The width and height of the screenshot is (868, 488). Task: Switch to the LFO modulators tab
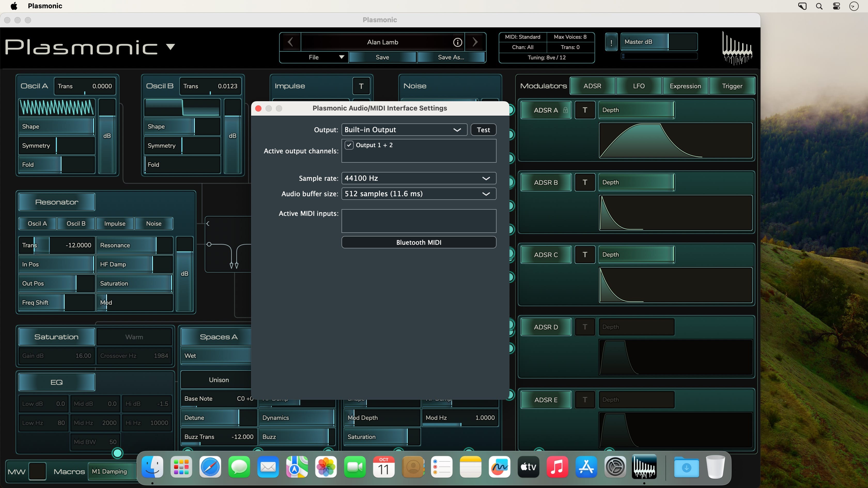point(639,86)
